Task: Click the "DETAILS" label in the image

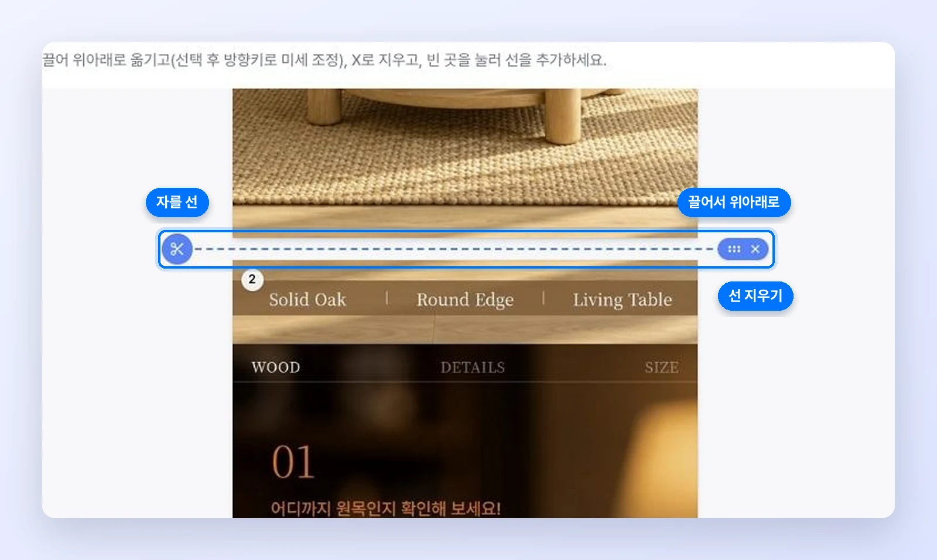Action: 473,367
